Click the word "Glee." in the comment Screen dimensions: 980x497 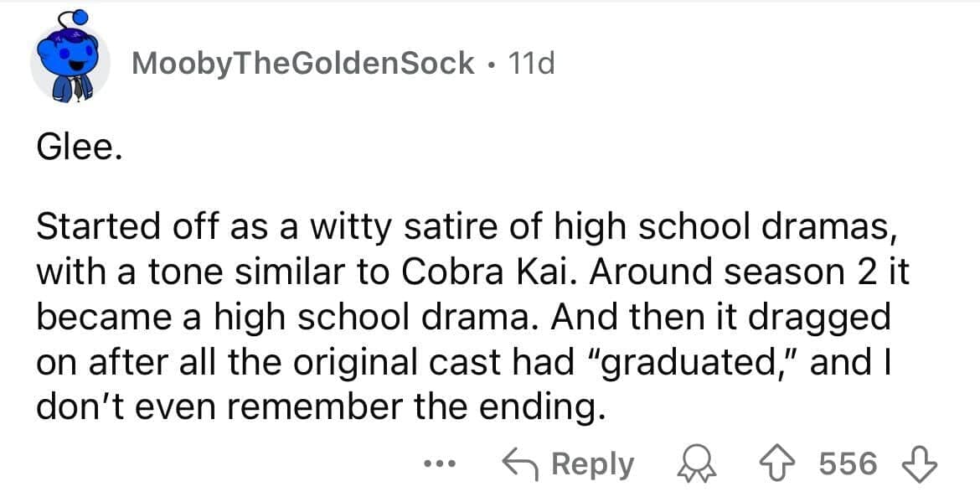tap(80, 150)
